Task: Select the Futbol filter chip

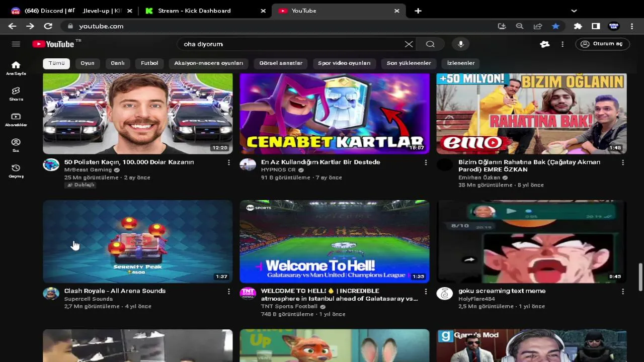Action: click(x=149, y=63)
